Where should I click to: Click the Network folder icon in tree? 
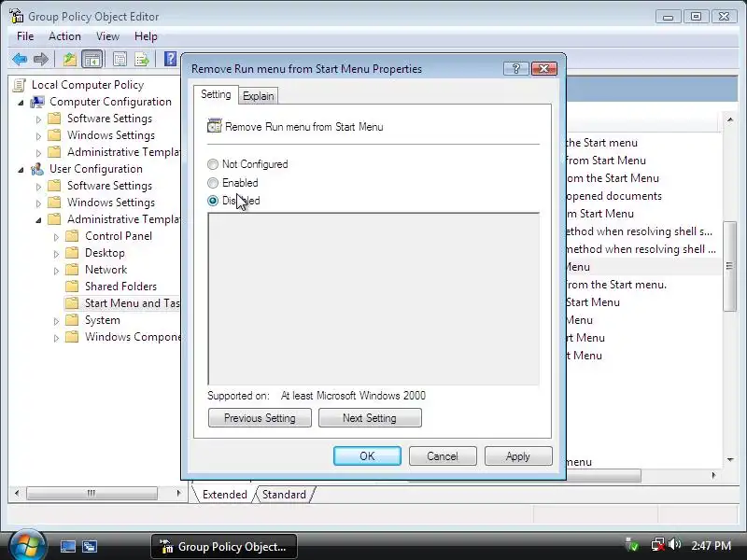point(72,270)
